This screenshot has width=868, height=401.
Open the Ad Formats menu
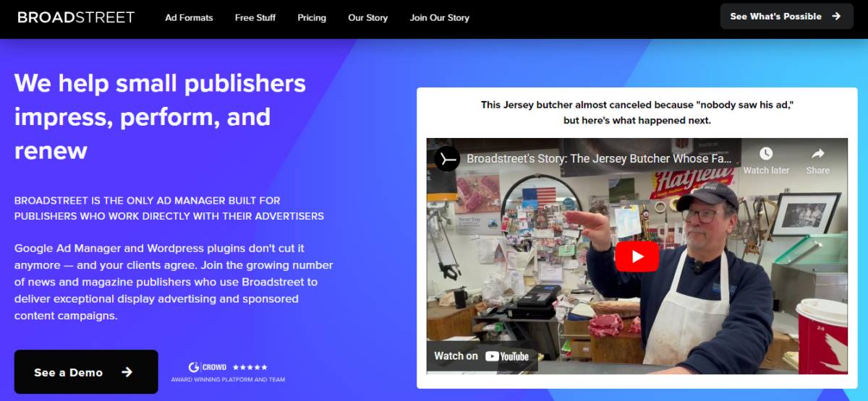[x=189, y=17]
